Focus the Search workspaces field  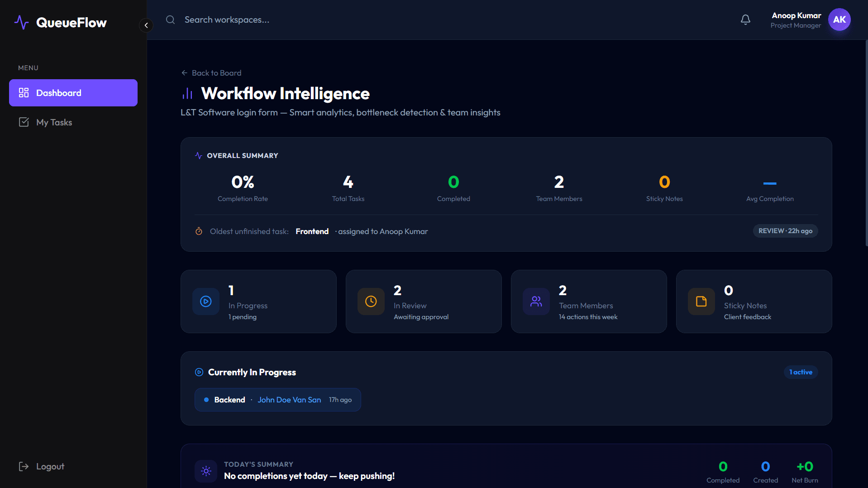pos(227,19)
